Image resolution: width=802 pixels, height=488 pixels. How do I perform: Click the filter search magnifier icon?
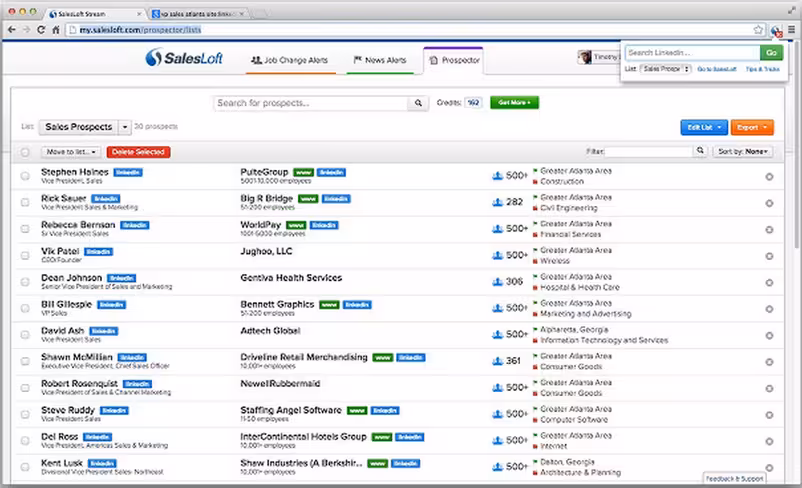click(700, 151)
